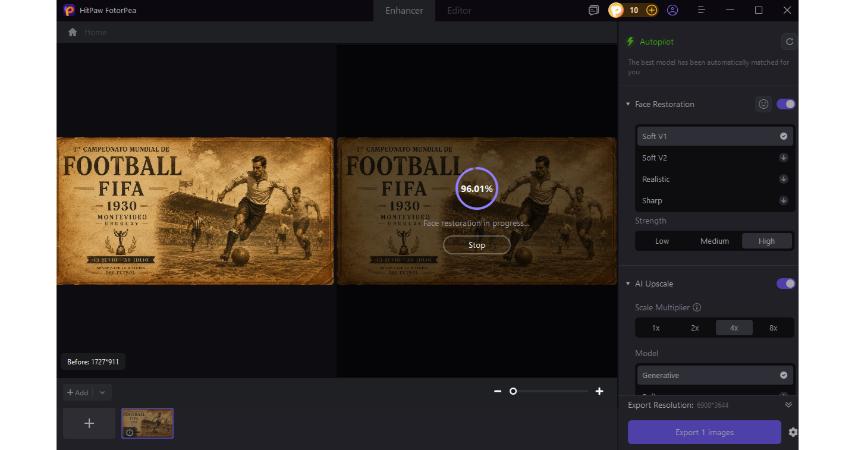This screenshot has width=855, height=450.
Task: Choose 8x scale multiplier
Action: click(773, 328)
